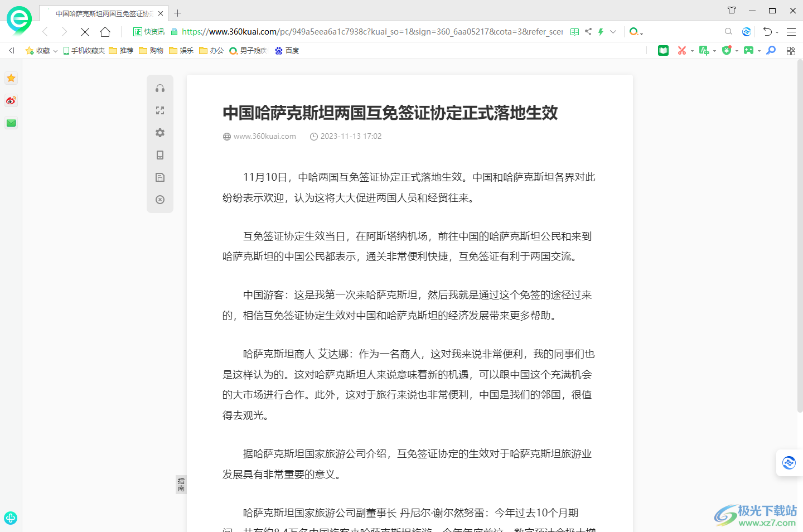Open reader settings gear icon
This screenshot has height=532, width=803.
tap(160, 133)
